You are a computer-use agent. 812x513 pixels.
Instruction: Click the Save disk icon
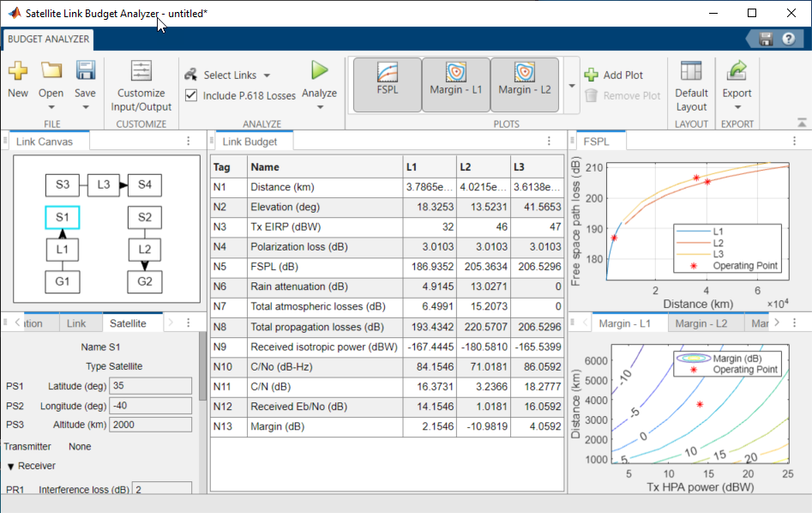click(x=85, y=72)
